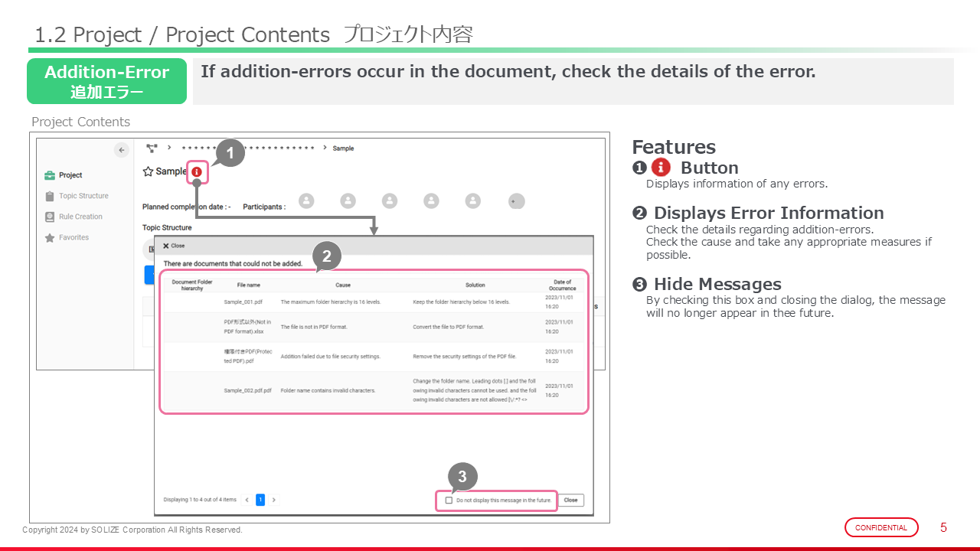Open Project in the sidebar
Screen dimensions: 980x551
pos(70,175)
